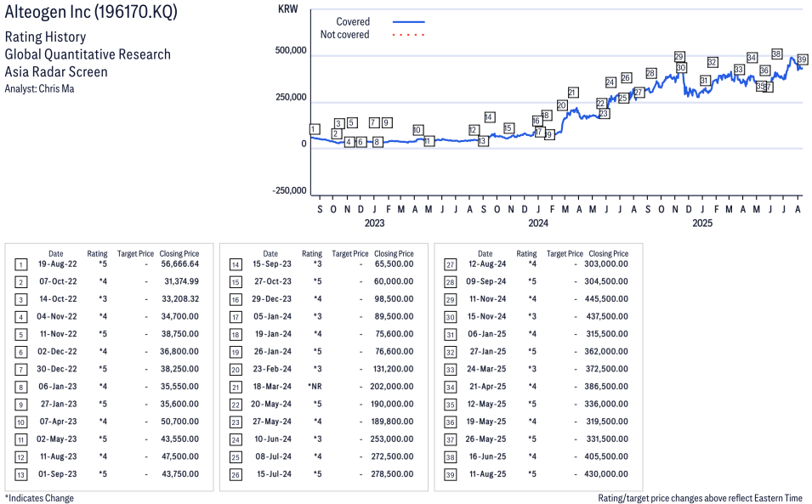Viewport: 812px width, 504px height.
Task: Click the closing price 202,000.00
Action: point(392,387)
